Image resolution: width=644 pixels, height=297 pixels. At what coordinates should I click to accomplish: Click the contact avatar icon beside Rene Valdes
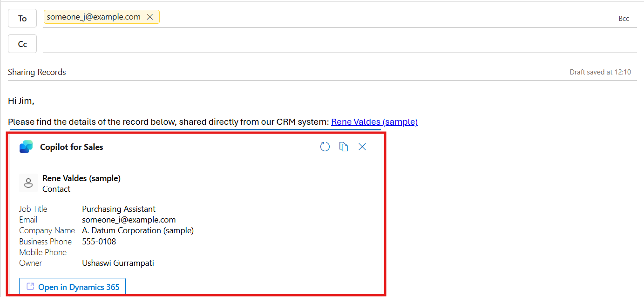(28, 183)
